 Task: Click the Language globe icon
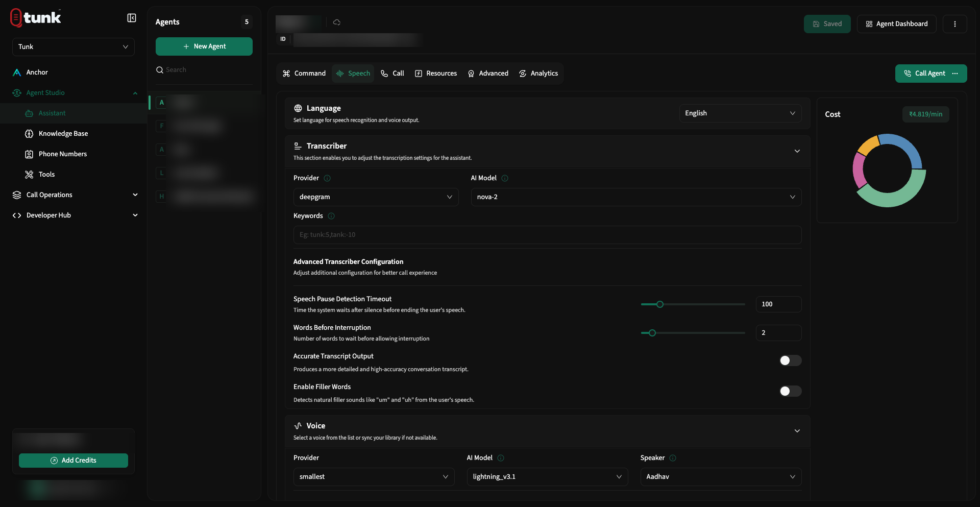click(298, 108)
